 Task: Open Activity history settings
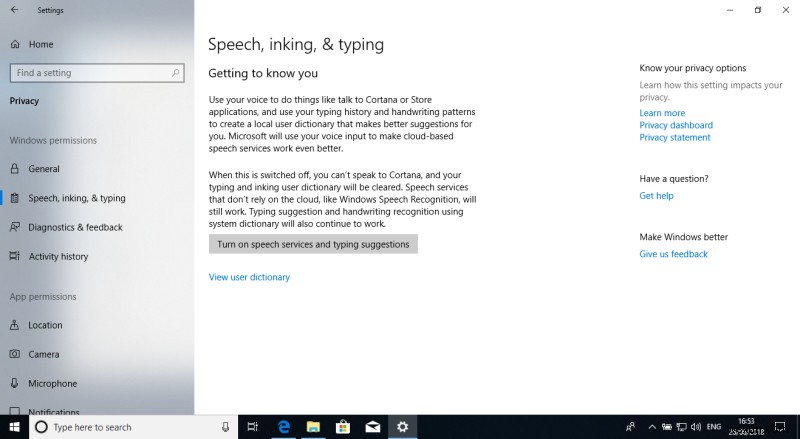(x=58, y=256)
